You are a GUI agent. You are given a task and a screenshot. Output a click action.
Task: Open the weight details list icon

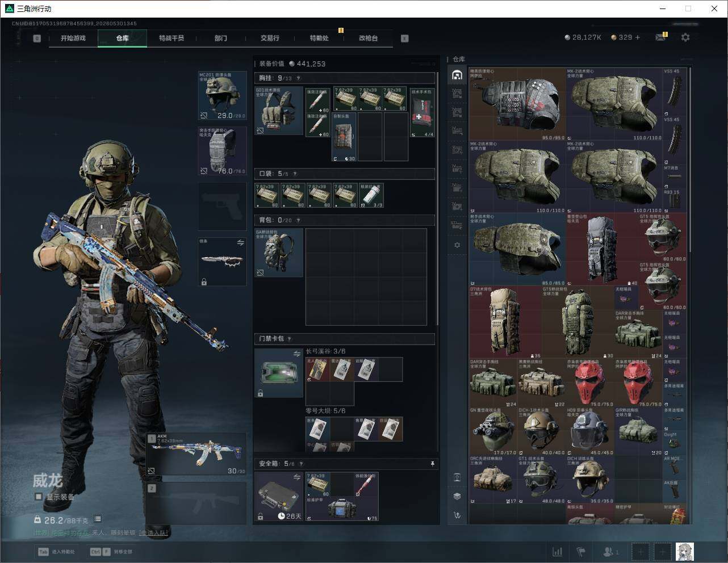coord(98,519)
